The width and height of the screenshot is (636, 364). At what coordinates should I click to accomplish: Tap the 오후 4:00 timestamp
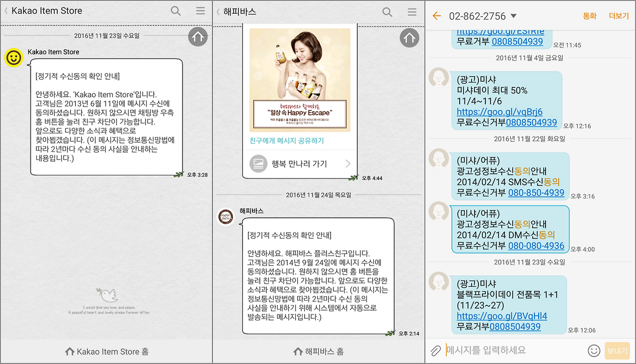click(x=582, y=249)
